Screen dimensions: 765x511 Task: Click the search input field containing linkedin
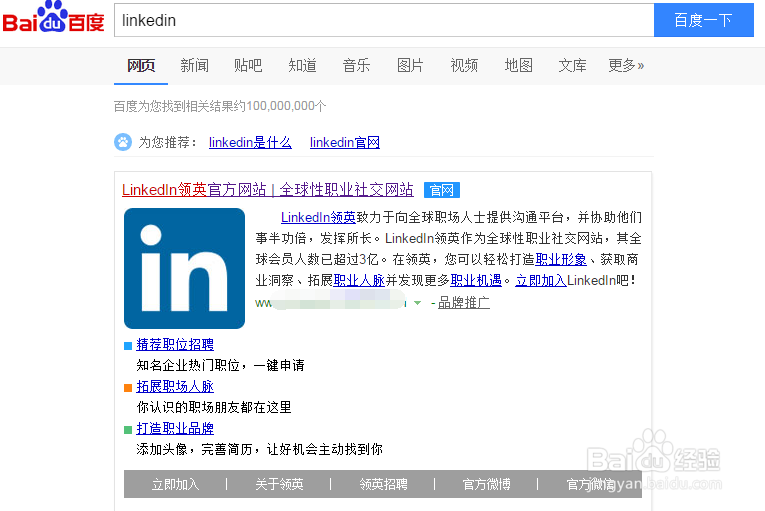click(x=384, y=20)
